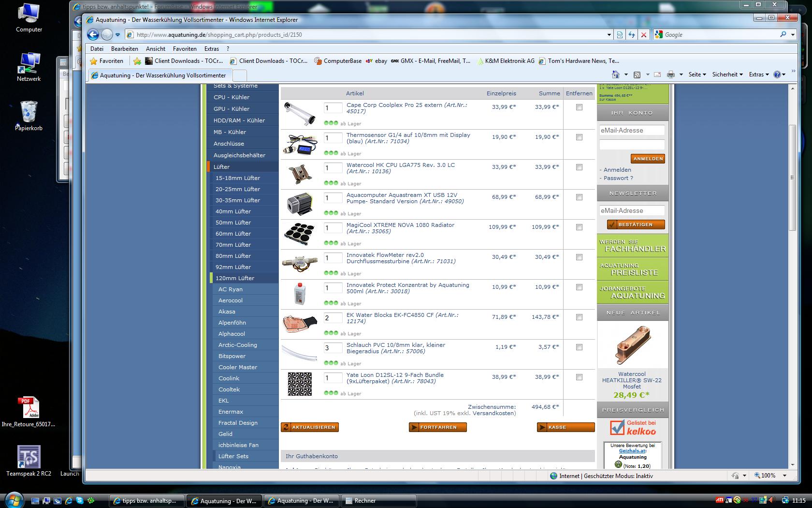
Task: Click the Internet Explorer quick launch icon
Action: (69, 501)
